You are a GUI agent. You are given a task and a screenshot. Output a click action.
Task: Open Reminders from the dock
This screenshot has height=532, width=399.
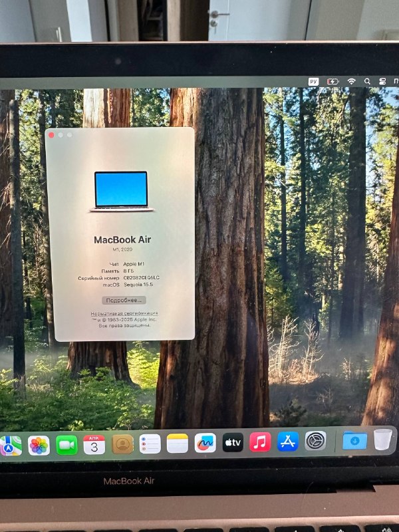click(150, 444)
